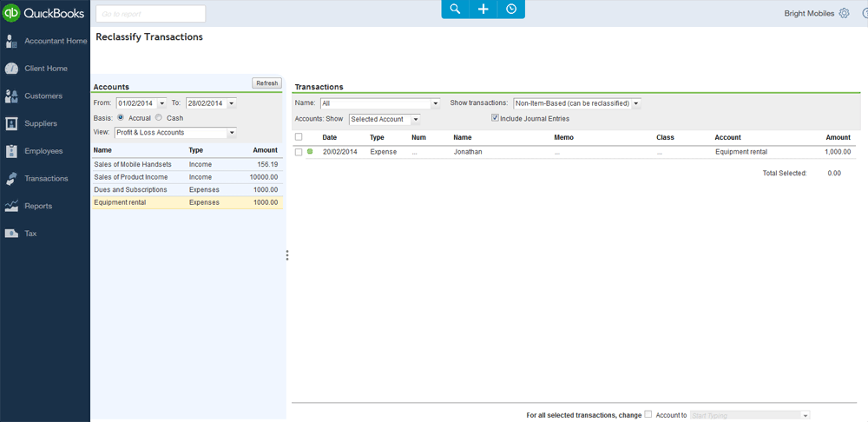
Task: Click the plus Create icon
Action: click(483, 9)
